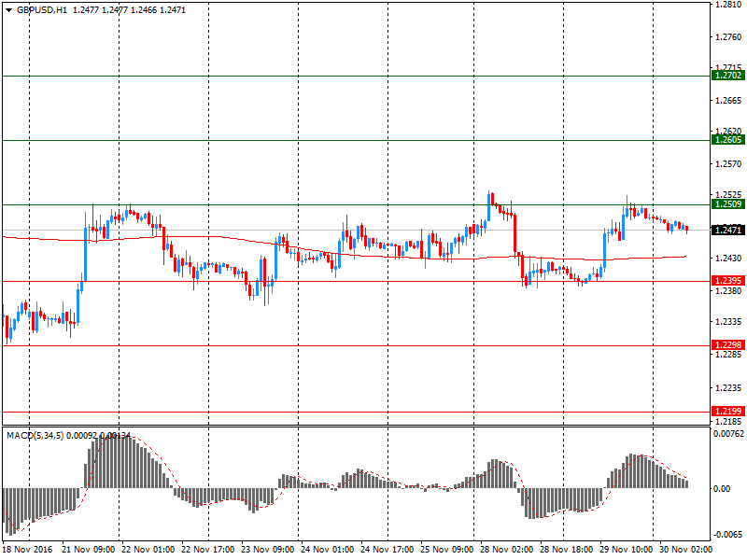
Task: Click the 1.2509 green resistance level label
Action: pyautogui.click(x=727, y=204)
